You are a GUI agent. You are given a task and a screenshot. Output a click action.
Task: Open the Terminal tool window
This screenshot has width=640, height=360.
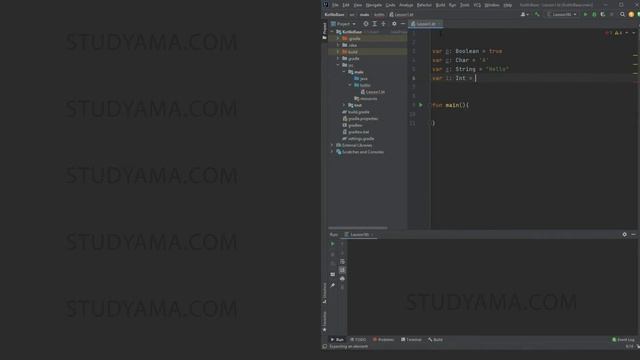point(411,340)
